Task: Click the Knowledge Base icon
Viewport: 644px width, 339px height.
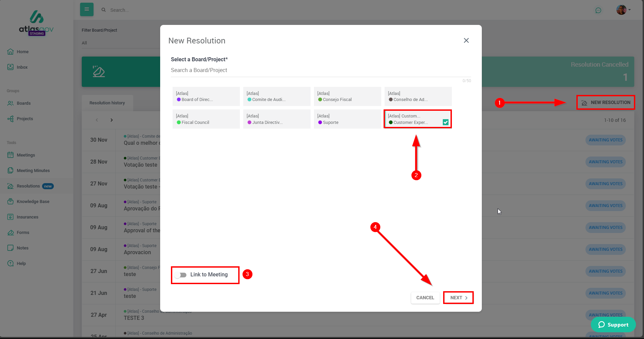Action: (10, 201)
